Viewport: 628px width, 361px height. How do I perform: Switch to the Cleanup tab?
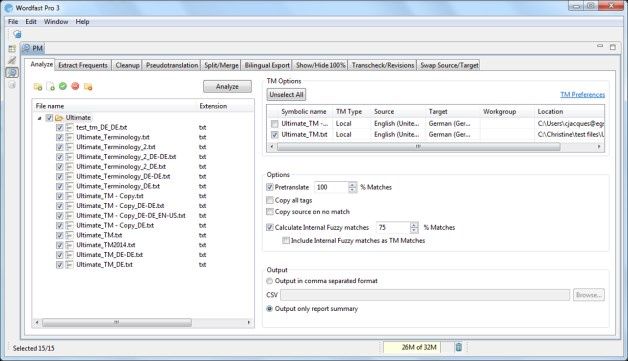click(x=127, y=65)
